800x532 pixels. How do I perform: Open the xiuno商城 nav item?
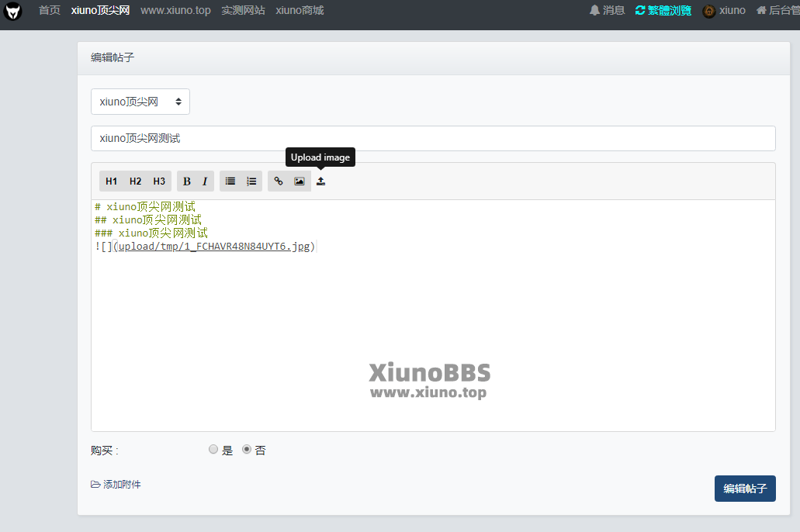[x=300, y=10]
